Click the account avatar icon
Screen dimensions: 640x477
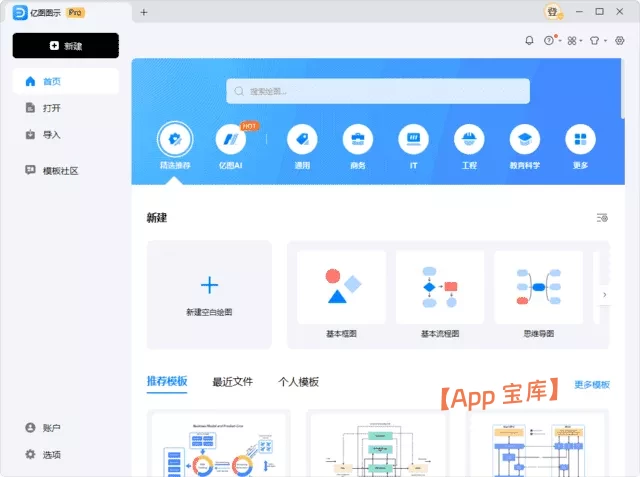(x=30, y=428)
